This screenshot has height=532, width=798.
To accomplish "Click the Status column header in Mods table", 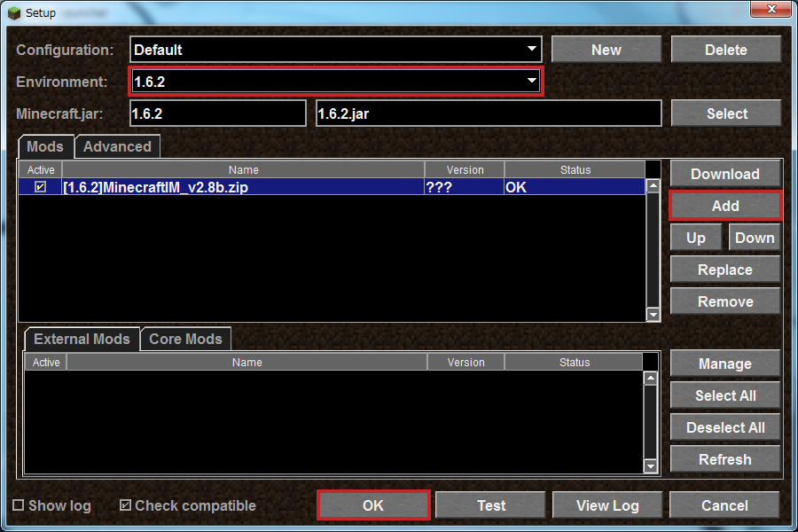I will coord(575,169).
